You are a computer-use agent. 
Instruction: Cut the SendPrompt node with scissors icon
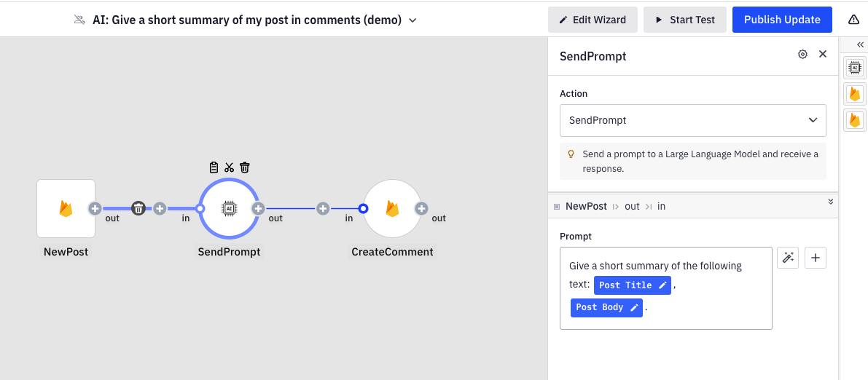(229, 167)
